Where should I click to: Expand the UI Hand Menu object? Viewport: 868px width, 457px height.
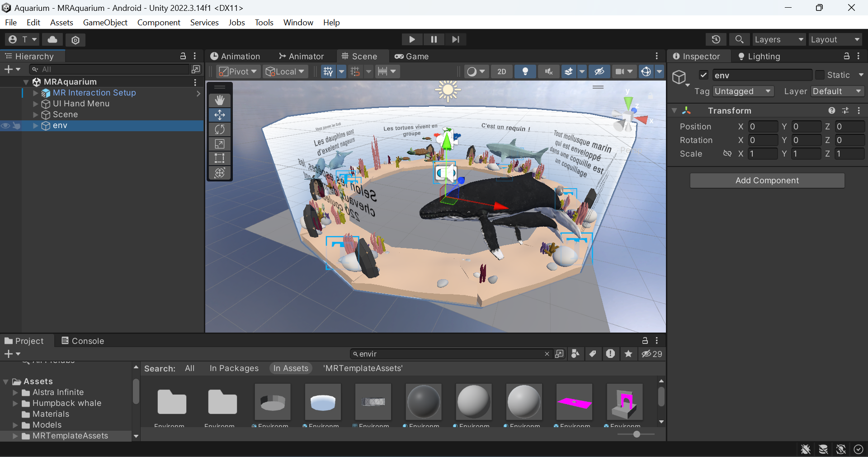(36, 104)
